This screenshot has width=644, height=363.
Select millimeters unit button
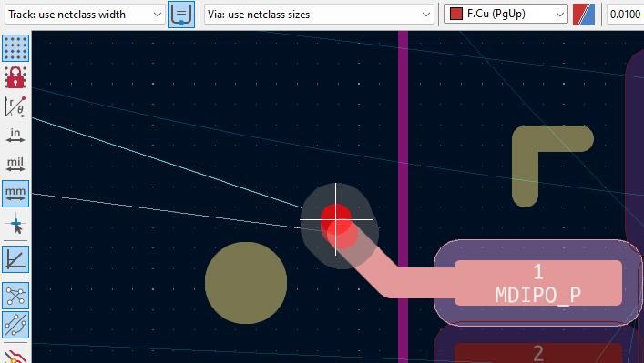coord(15,194)
